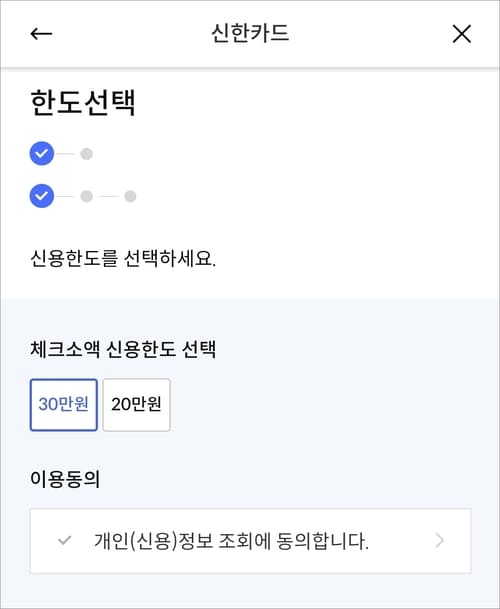Go back using the left arrow

[x=41, y=34]
